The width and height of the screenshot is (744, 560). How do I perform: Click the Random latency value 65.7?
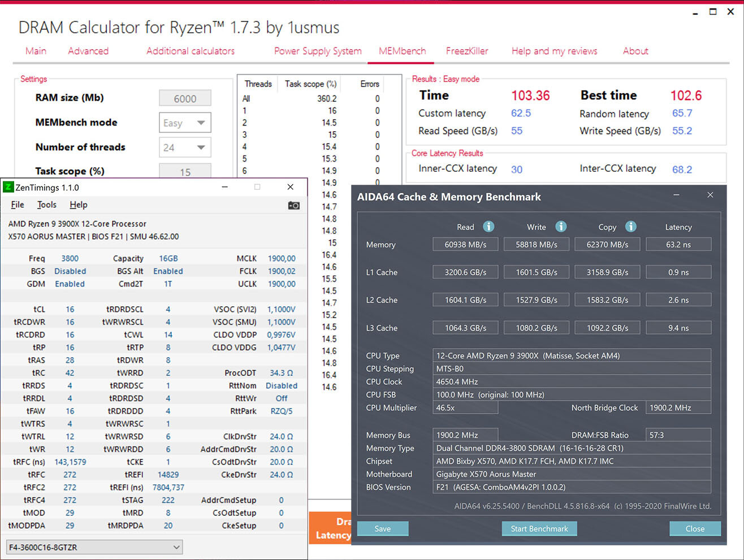pyautogui.click(x=682, y=113)
